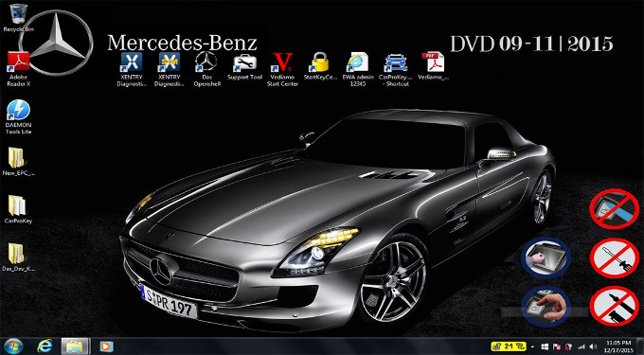Screen dimensions: 644x355
Task: Launch Adobe Reader X shortcut
Action: (18, 69)
